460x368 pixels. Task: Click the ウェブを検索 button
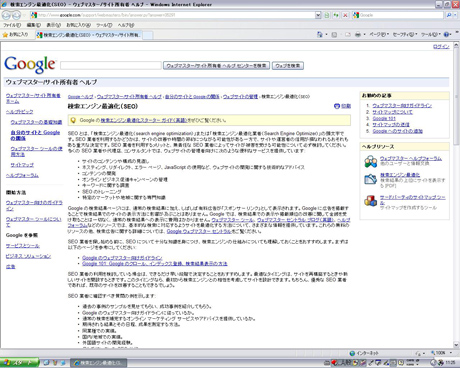click(288, 66)
